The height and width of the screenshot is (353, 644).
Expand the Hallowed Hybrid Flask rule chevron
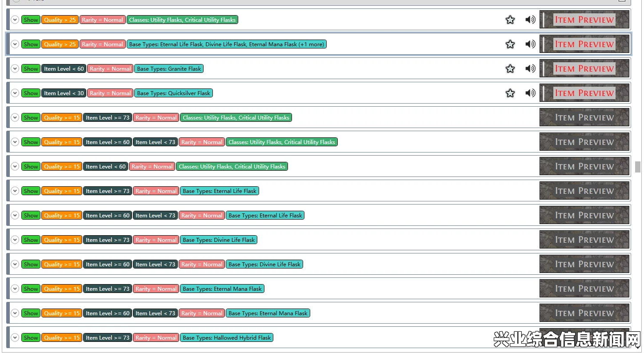(x=15, y=337)
